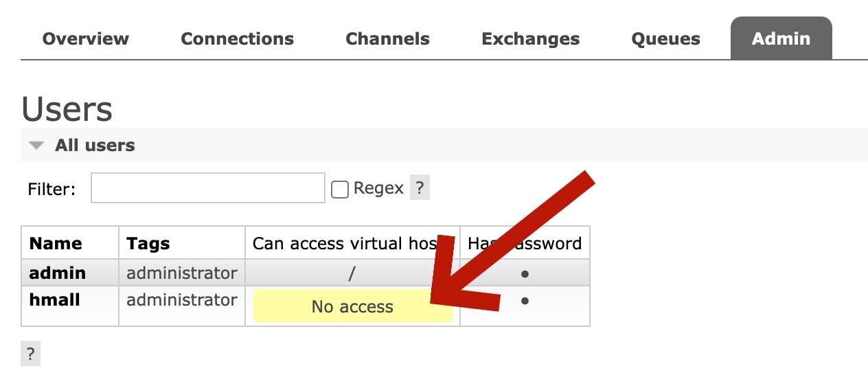Open the Overview tab
Image resolution: width=868 pixels, height=386 pixels.
[86, 39]
